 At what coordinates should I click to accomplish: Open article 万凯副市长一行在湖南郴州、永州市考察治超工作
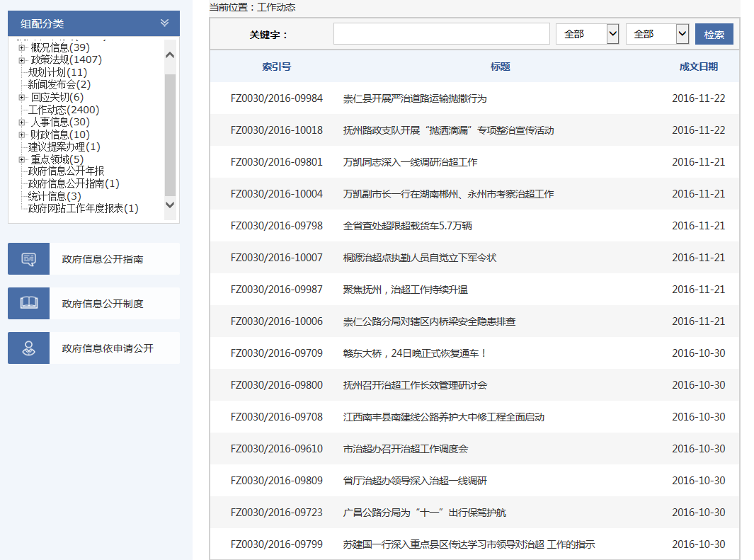449,194
